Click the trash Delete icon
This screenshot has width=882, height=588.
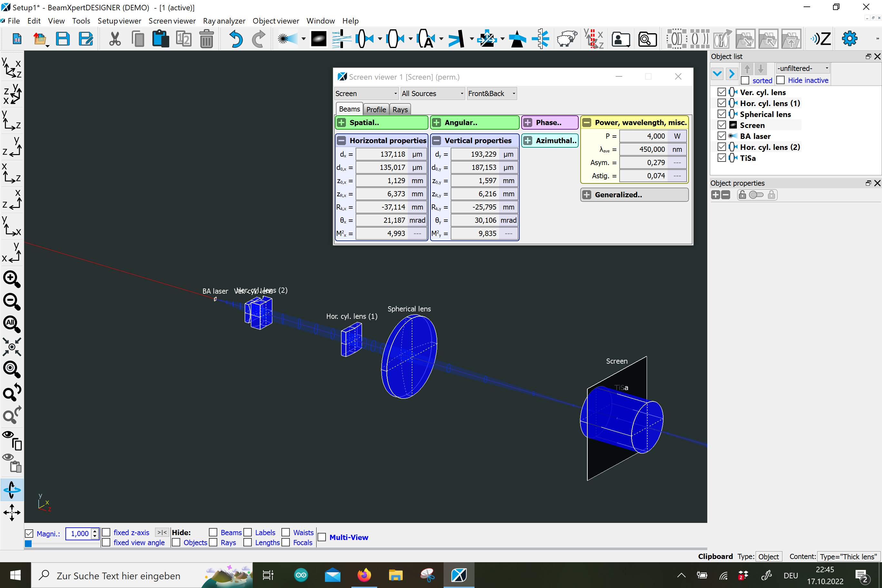tap(206, 39)
